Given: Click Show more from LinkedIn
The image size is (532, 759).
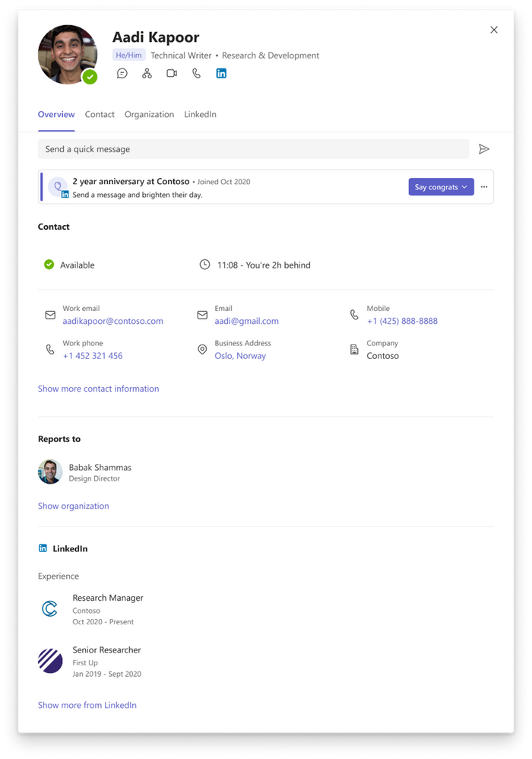Looking at the screenshot, I should point(87,705).
